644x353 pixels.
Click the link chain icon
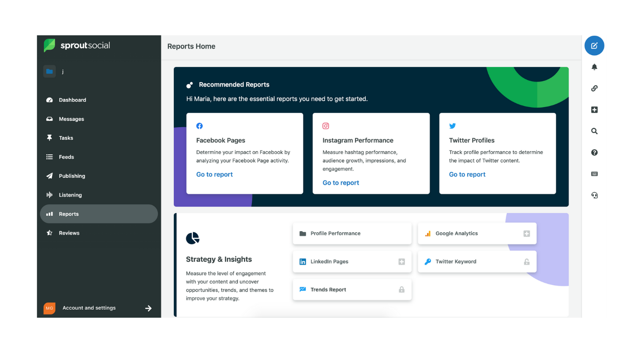pyautogui.click(x=594, y=88)
